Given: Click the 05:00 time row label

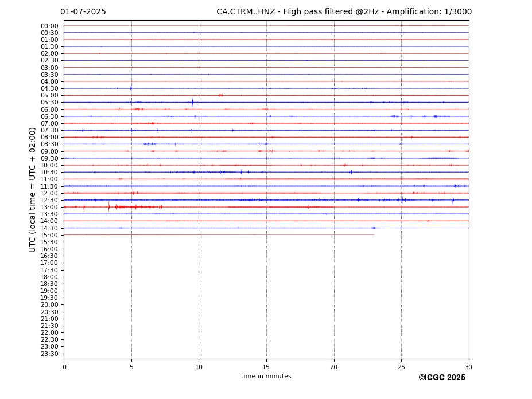Looking at the screenshot, I should [49, 96].
